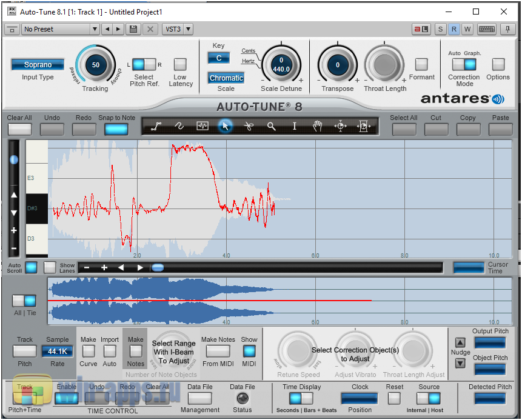This screenshot has height=420, width=522.
Task: Toggle the Formant correction button
Action: click(421, 65)
